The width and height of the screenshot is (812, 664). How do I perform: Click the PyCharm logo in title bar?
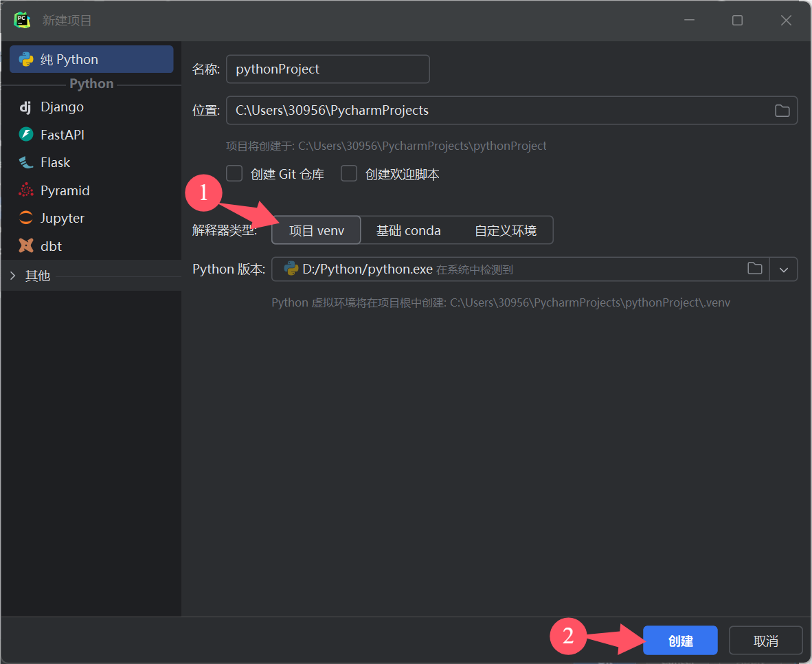click(22, 20)
